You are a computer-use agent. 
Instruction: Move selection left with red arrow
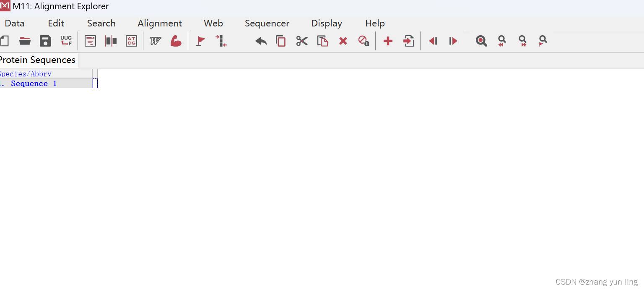pos(433,41)
